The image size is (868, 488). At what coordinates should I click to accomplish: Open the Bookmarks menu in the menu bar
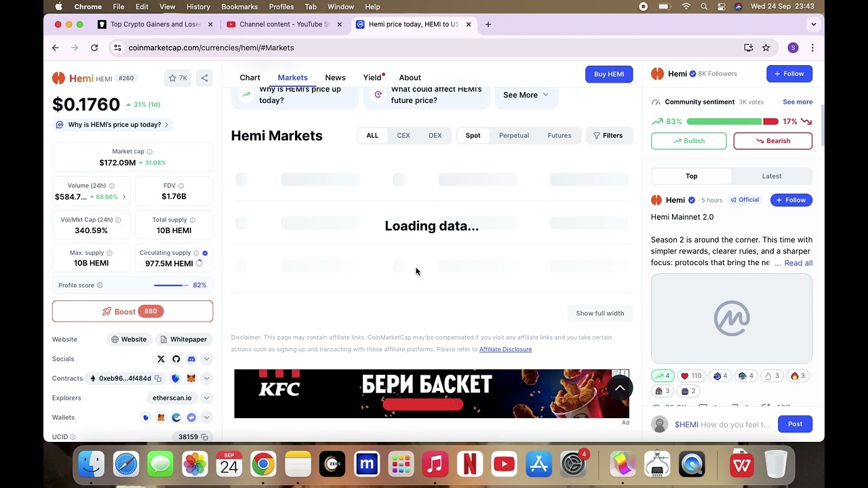point(239,7)
